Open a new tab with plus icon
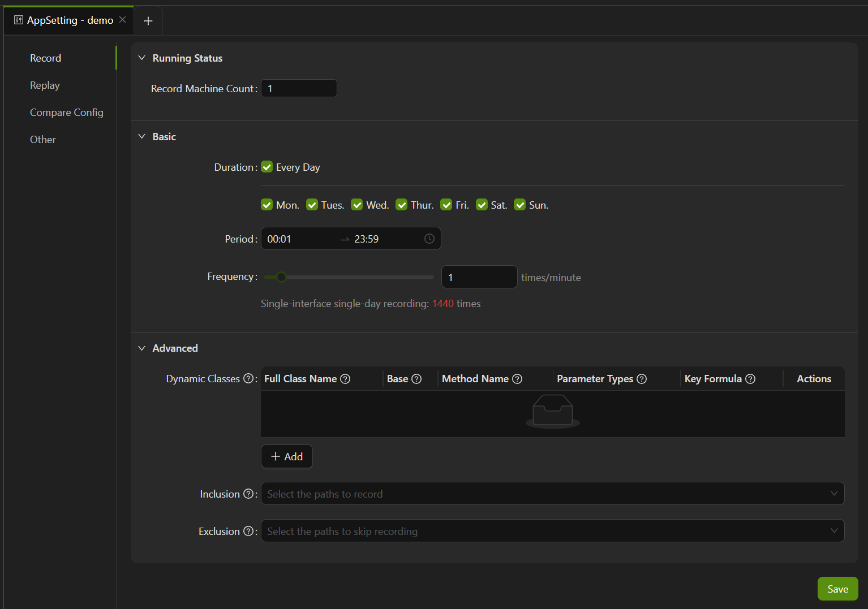The width and height of the screenshot is (868, 609). (x=148, y=21)
